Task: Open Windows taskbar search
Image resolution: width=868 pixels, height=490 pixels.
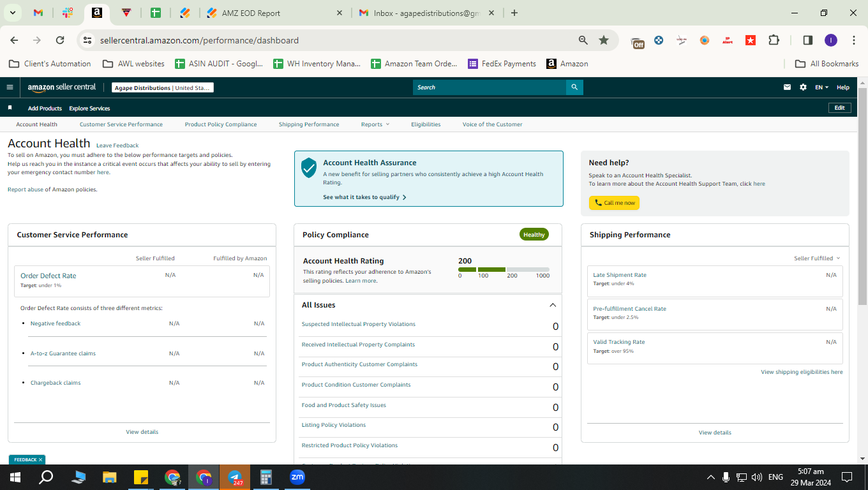Action: (46, 477)
